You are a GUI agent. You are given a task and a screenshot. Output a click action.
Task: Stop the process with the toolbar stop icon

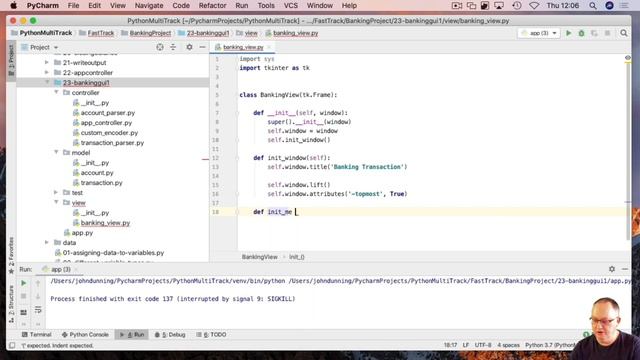point(607,33)
